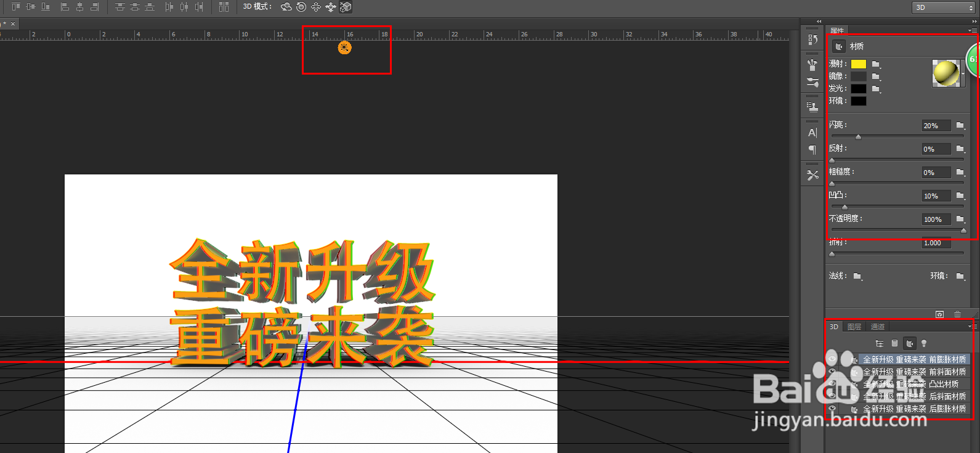Viewport: 980px width, 453px height.
Task: Toggle visibility of 后膨胀材质 material
Action: tap(832, 409)
